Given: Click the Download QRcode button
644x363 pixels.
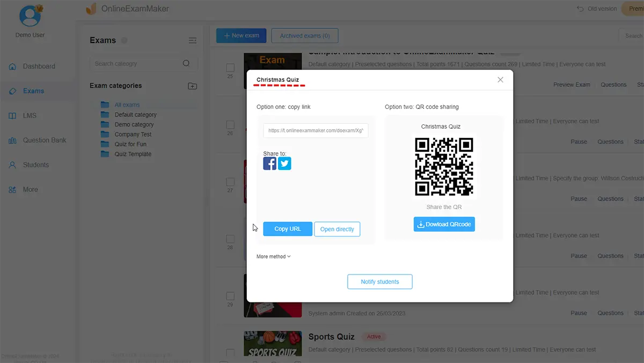Looking at the screenshot, I should [x=444, y=225].
